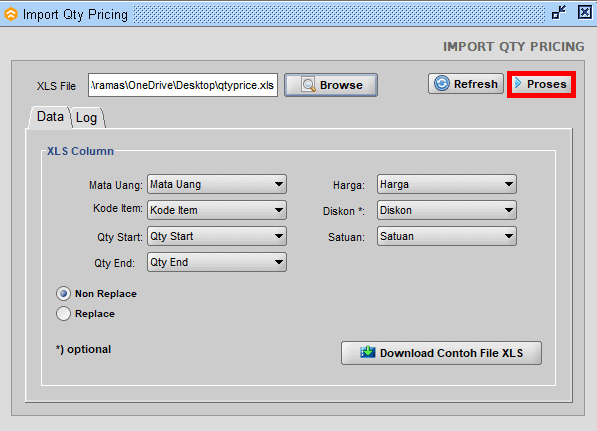
Task: Open the Qty Start column dropdown
Action: click(217, 236)
